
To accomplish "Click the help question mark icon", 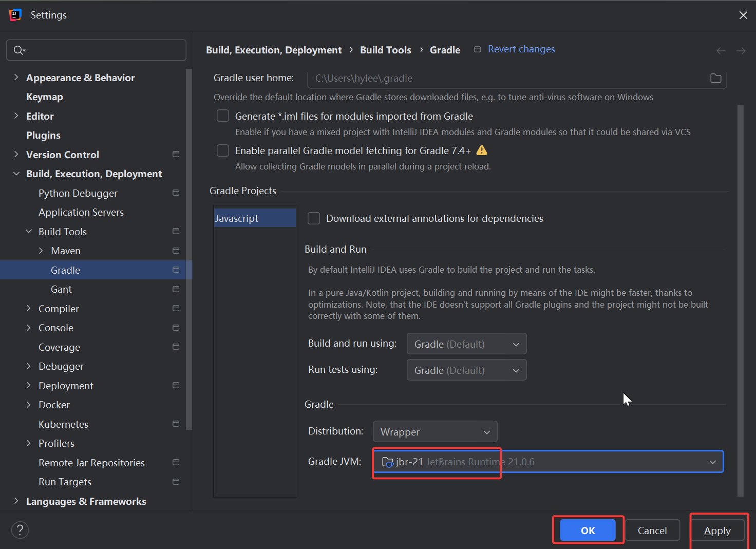I will [20, 530].
